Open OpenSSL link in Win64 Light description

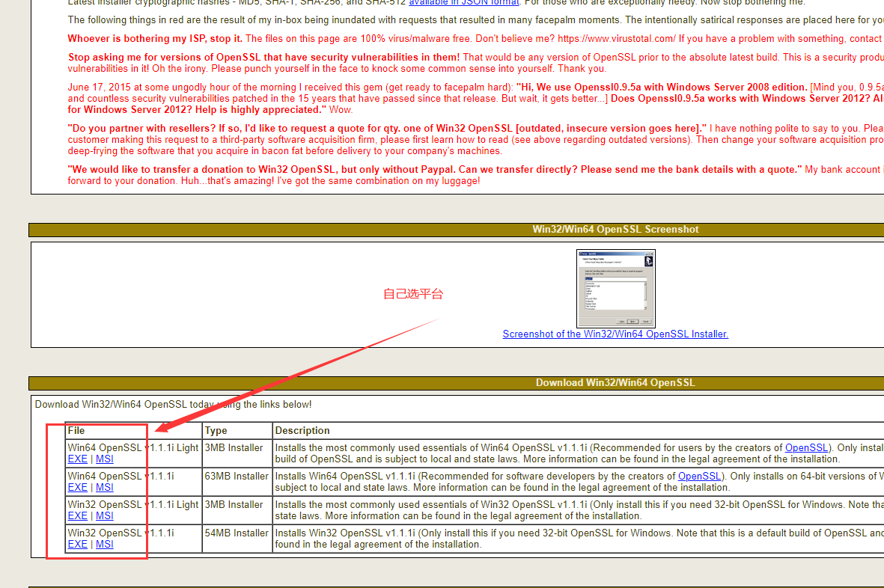[806, 448]
